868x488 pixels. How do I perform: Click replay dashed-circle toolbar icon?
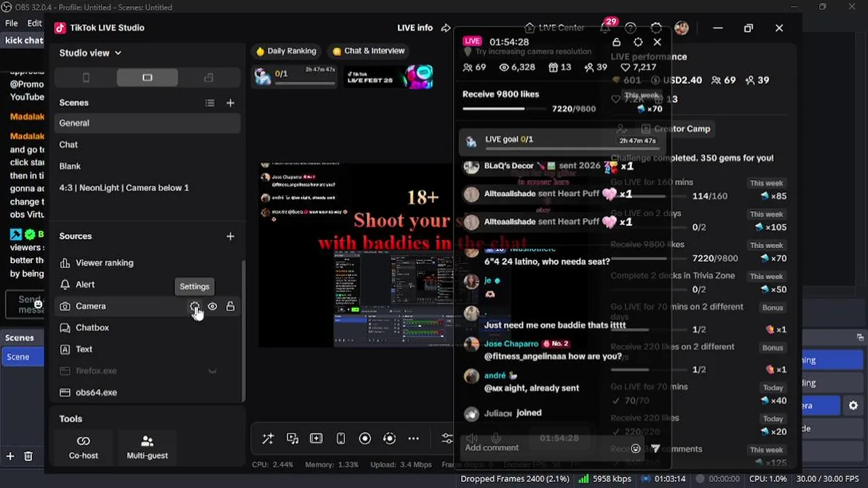[389, 439]
